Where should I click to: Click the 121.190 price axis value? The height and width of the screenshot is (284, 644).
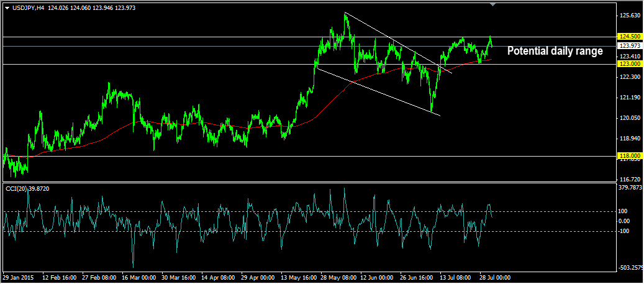pos(630,98)
